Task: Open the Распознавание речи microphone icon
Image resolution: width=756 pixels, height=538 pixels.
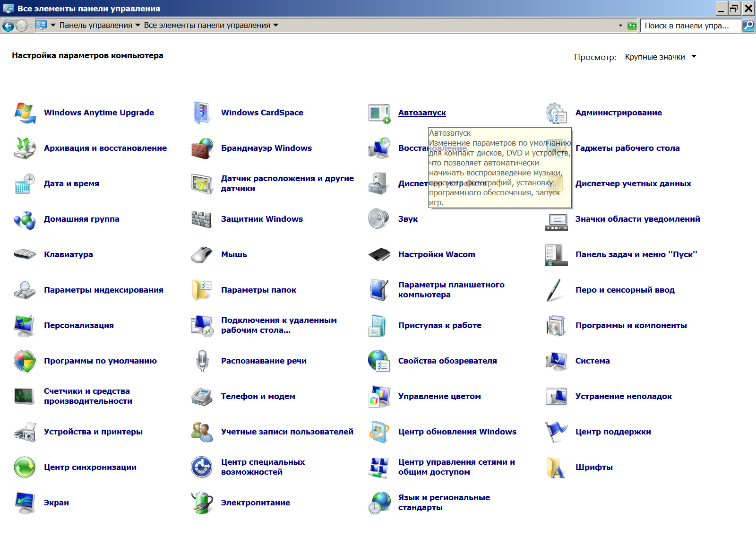Action: click(202, 361)
